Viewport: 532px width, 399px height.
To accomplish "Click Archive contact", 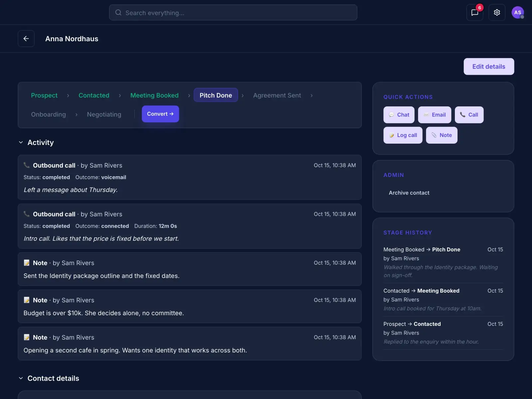I will pos(409,193).
